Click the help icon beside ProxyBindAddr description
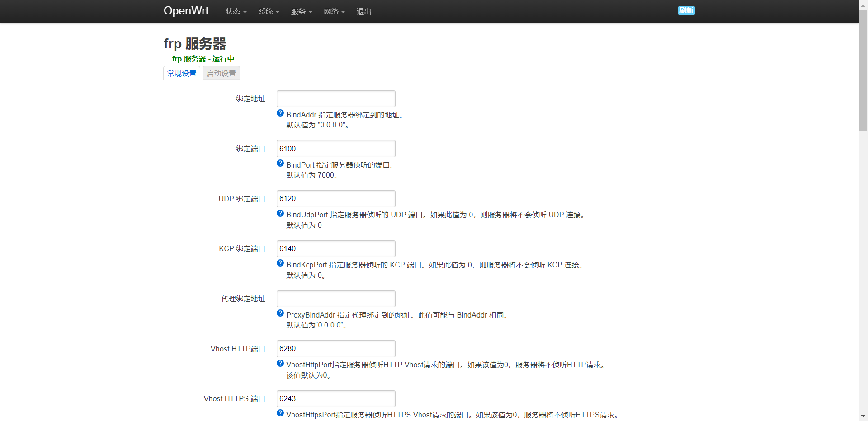Image resolution: width=868 pixels, height=421 pixels. tap(280, 313)
